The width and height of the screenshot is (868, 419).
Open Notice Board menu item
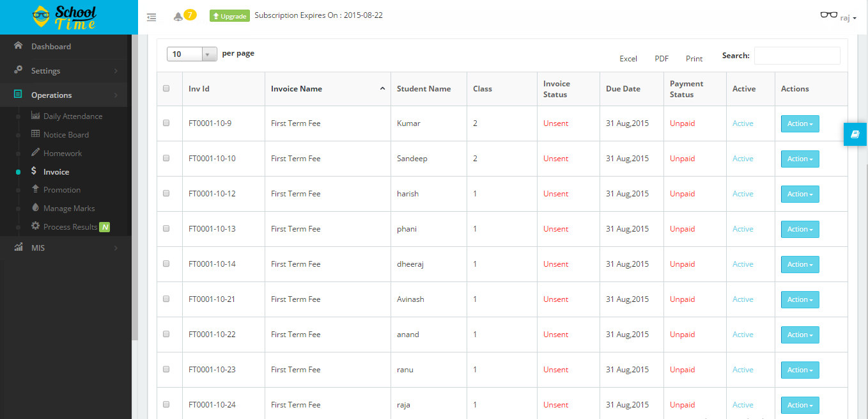coord(66,135)
